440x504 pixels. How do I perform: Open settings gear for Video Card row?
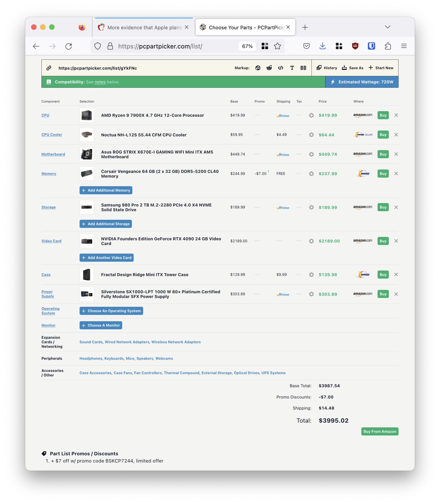pos(311,241)
